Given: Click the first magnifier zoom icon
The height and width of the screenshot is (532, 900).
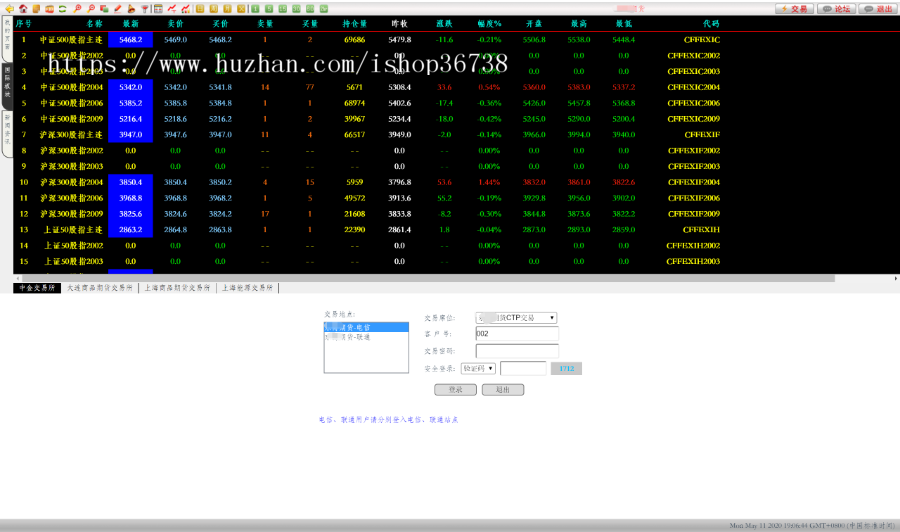Looking at the screenshot, I should point(78,8).
